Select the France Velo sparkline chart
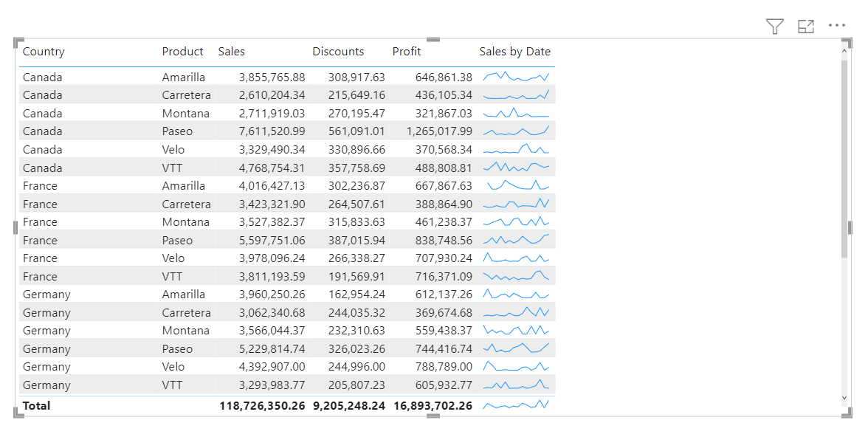Screen dimensions: 868x437 [516, 258]
